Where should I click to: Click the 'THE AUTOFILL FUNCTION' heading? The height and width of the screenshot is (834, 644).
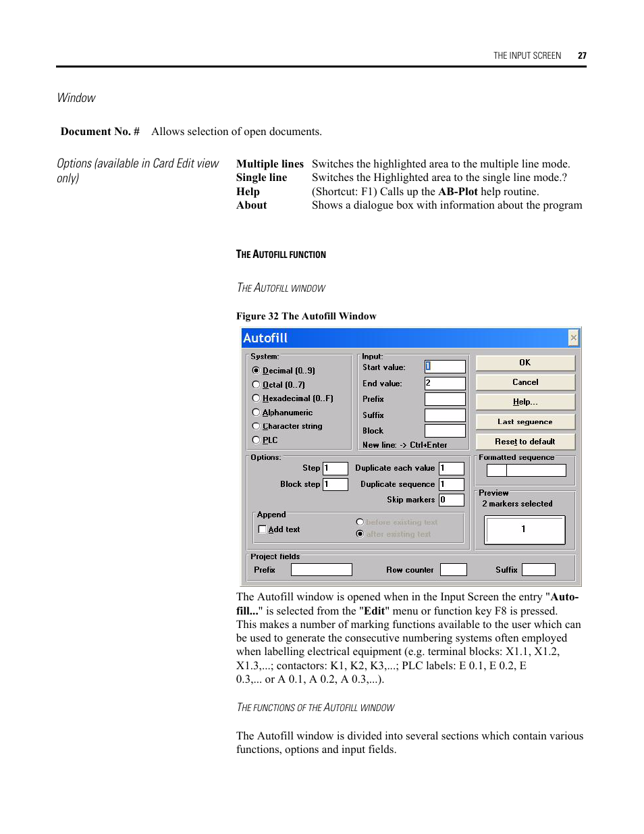(x=281, y=255)
